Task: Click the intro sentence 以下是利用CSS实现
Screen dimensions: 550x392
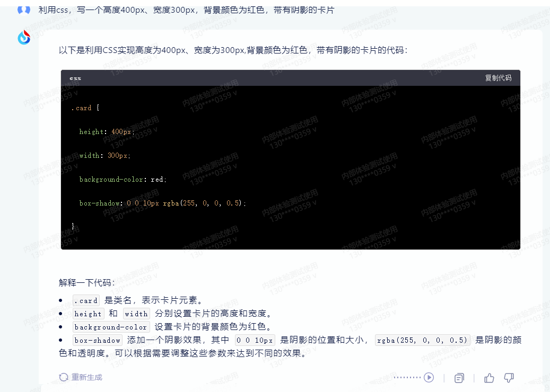Action: (x=233, y=50)
